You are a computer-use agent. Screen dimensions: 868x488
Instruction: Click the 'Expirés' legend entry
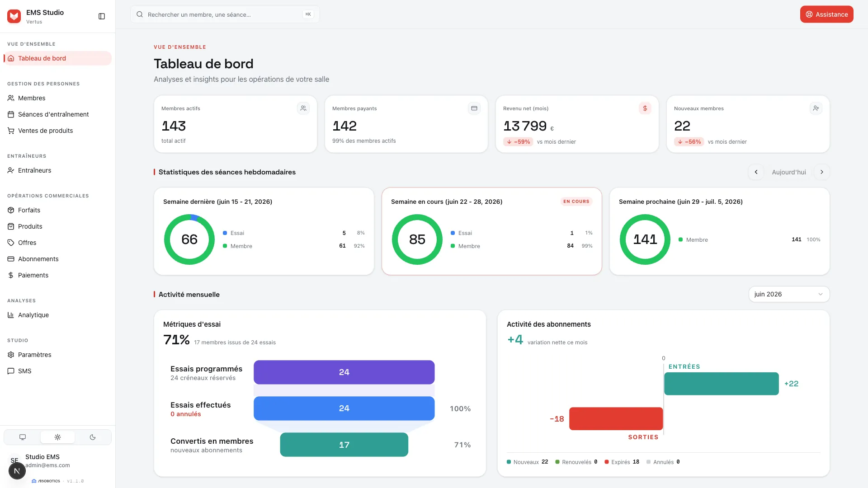click(x=622, y=462)
